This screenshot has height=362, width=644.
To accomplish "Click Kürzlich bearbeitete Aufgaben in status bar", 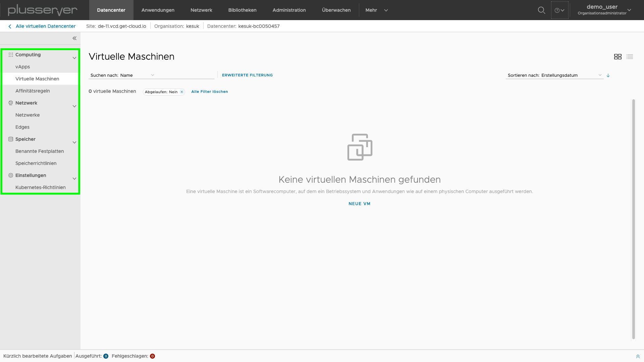I will 38,356.
